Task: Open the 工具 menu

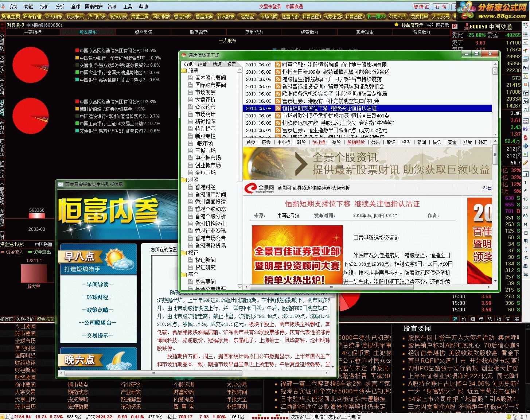Action: click(128, 7)
